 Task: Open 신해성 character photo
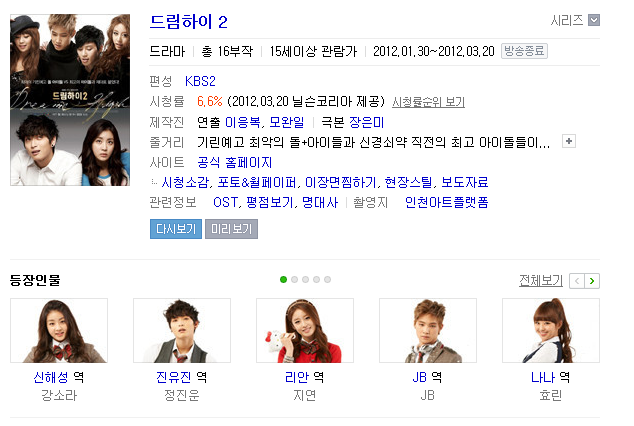tap(59, 331)
